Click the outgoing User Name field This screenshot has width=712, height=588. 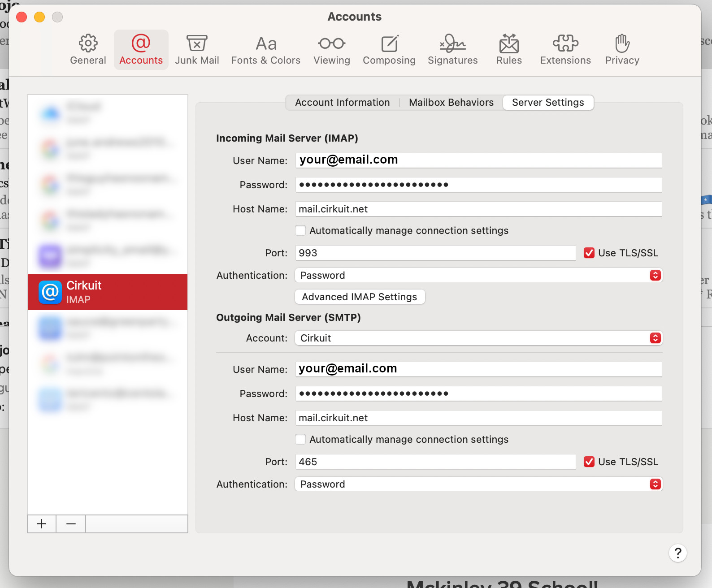[x=478, y=369]
